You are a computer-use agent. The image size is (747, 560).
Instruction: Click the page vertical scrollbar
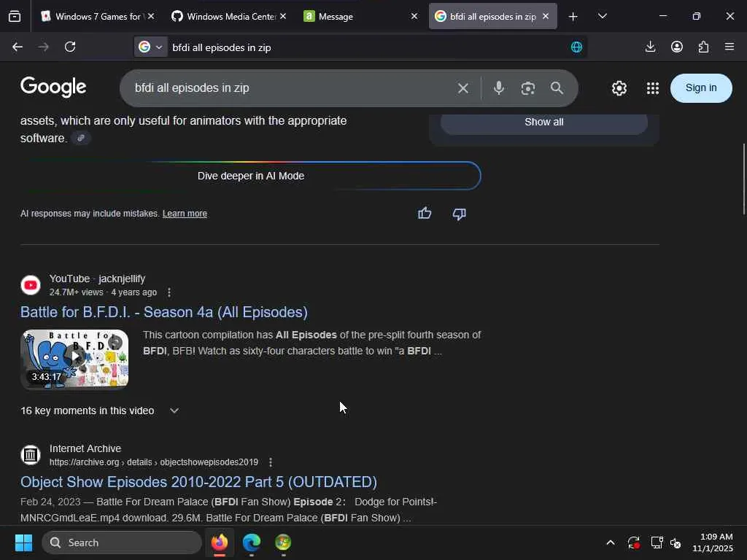(743, 179)
